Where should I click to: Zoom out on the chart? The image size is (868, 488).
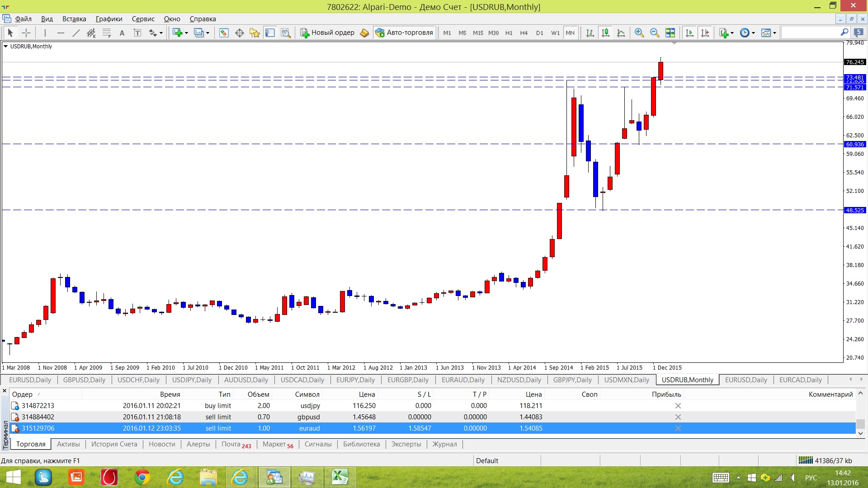point(654,33)
